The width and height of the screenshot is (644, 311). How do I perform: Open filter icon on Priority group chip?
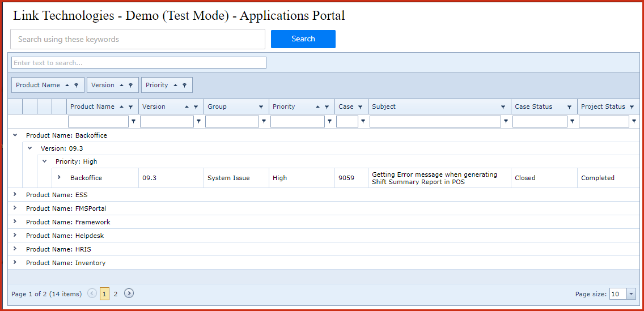184,86
